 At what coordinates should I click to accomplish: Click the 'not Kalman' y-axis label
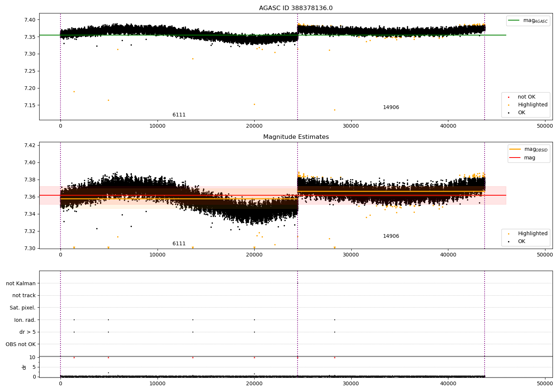pyautogui.click(x=21, y=284)
